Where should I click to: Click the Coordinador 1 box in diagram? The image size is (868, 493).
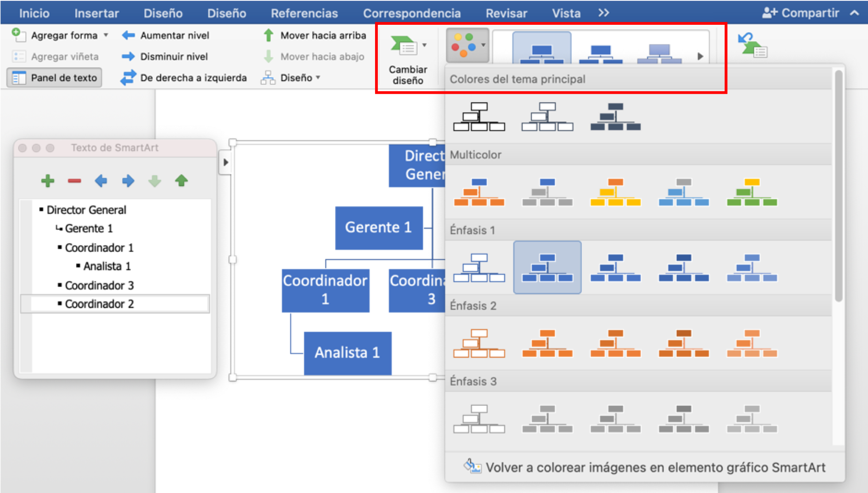[325, 290]
